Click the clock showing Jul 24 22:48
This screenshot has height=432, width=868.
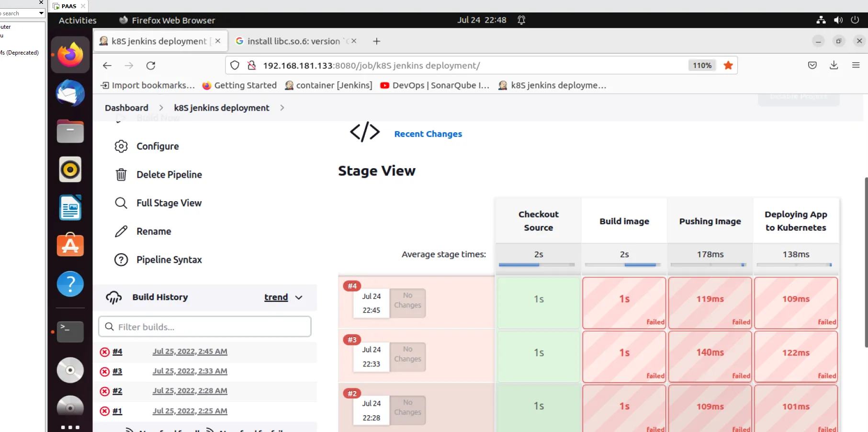pyautogui.click(x=482, y=20)
